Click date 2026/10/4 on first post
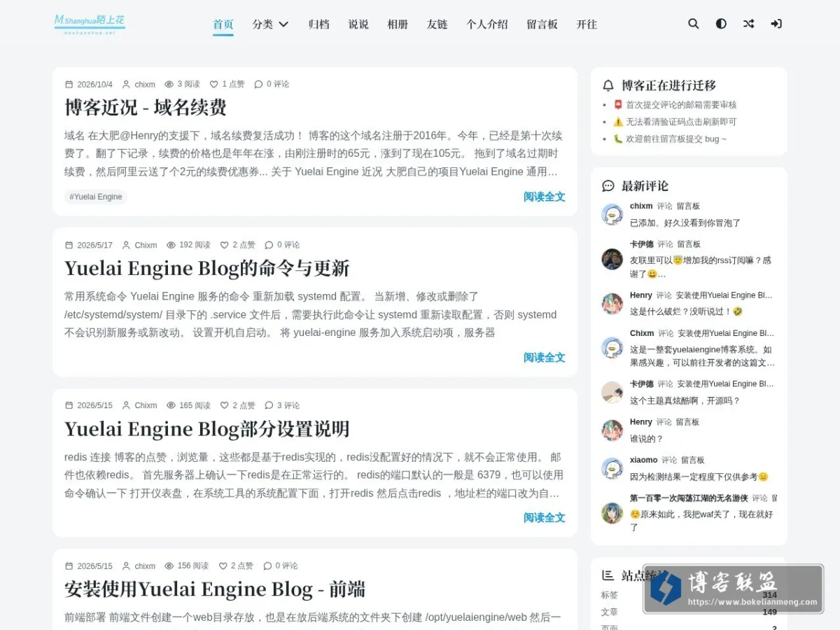The image size is (840, 630). [x=94, y=84]
